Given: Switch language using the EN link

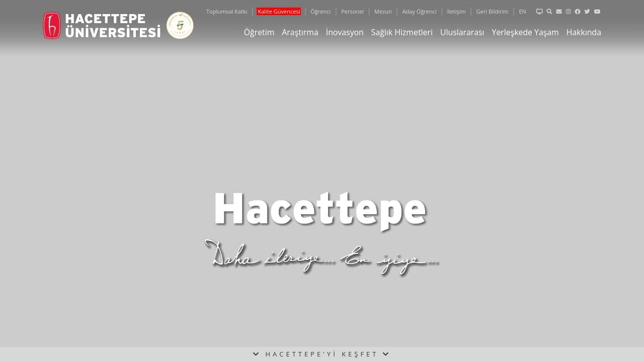Looking at the screenshot, I should [522, 11].
